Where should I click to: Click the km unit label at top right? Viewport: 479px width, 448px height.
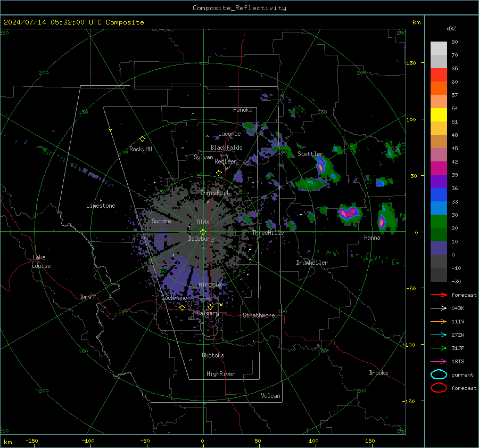[417, 22]
